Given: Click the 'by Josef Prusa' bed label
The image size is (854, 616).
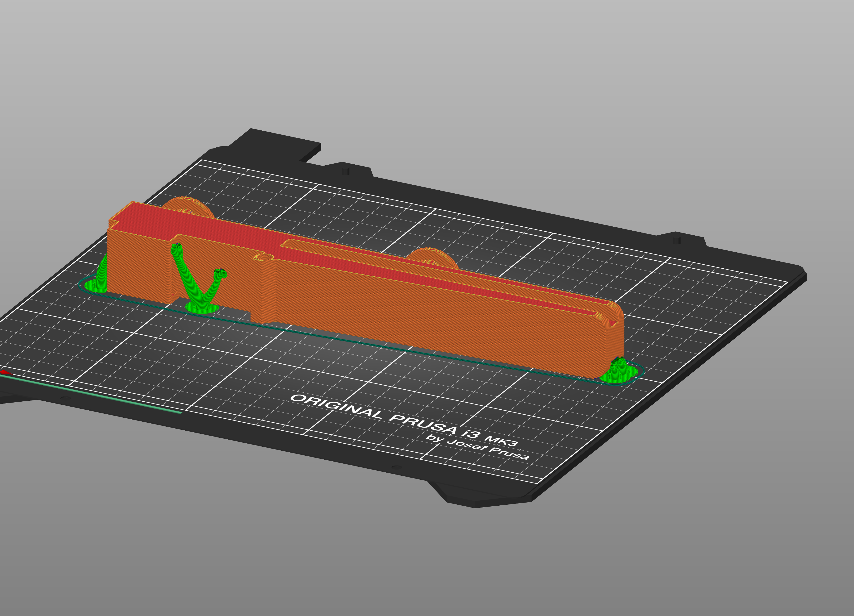Looking at the screenshot, I should point(477,448).
